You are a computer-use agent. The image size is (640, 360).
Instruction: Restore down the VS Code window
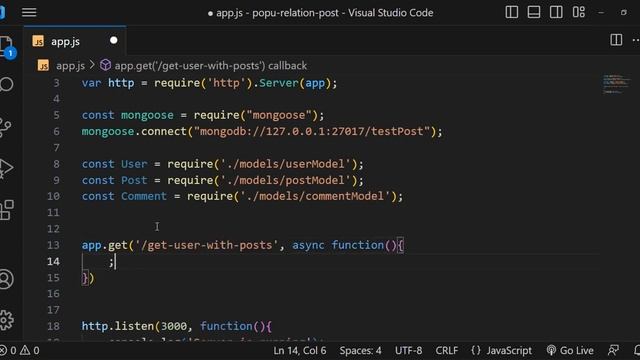coord(623,13)
